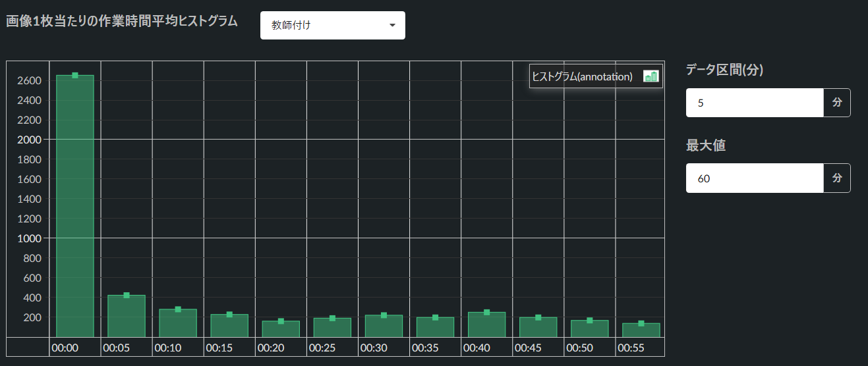This screenshot has height=366, width=868.
Task: Click the 00:00 x-axis label
Action: [64, 347]
